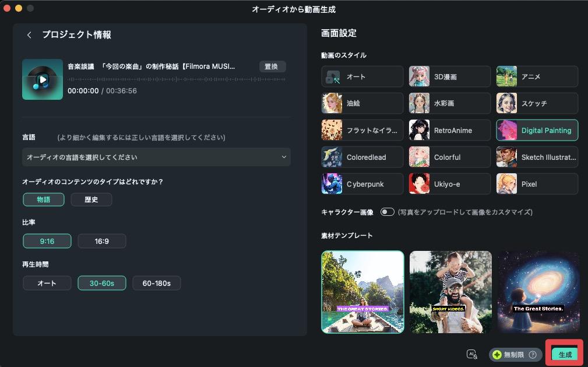Set duration to 60-180s
This screenshot has width=588, height=367.
pyautogui.click(x=156, y=283)
